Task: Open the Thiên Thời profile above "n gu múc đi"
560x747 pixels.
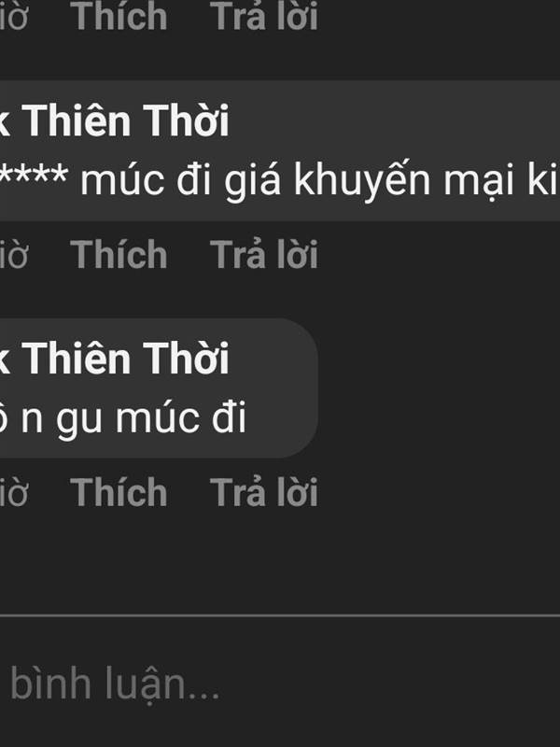Action: pos(114,359)
